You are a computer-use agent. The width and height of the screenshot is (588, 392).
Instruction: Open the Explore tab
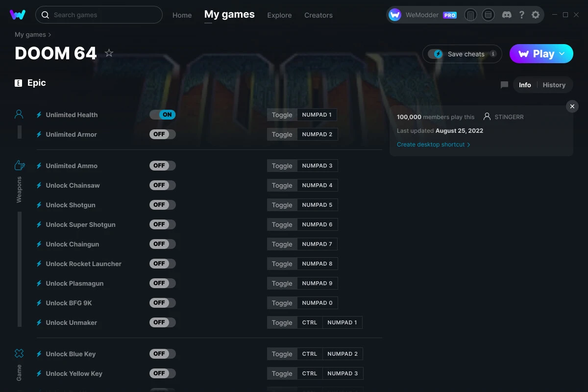click(x=279, y=15)
